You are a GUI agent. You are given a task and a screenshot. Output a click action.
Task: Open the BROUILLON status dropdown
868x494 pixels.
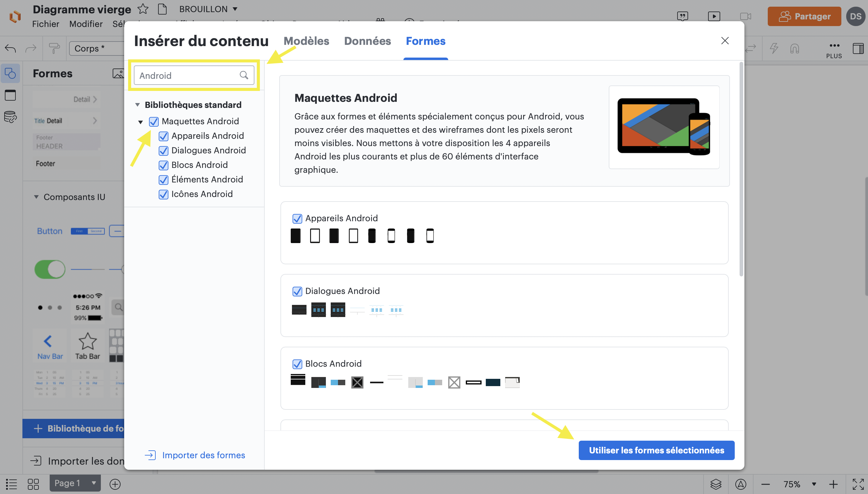(208, 9)
